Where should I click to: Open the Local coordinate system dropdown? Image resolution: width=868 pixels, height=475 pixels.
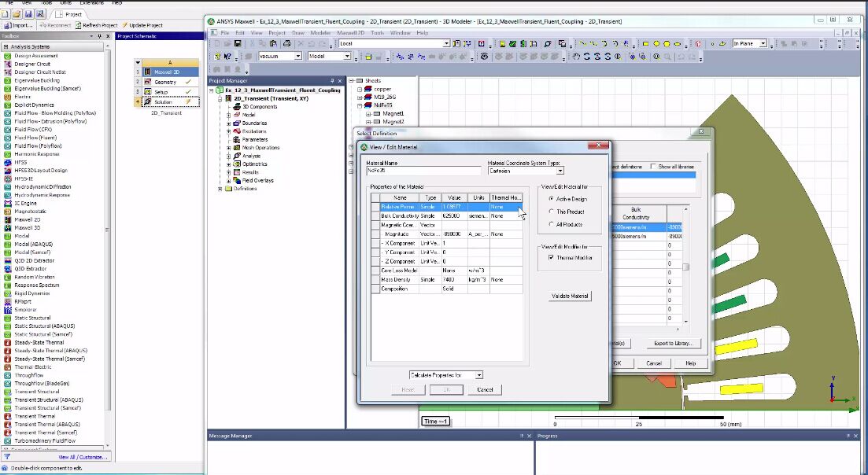(446, 44)
